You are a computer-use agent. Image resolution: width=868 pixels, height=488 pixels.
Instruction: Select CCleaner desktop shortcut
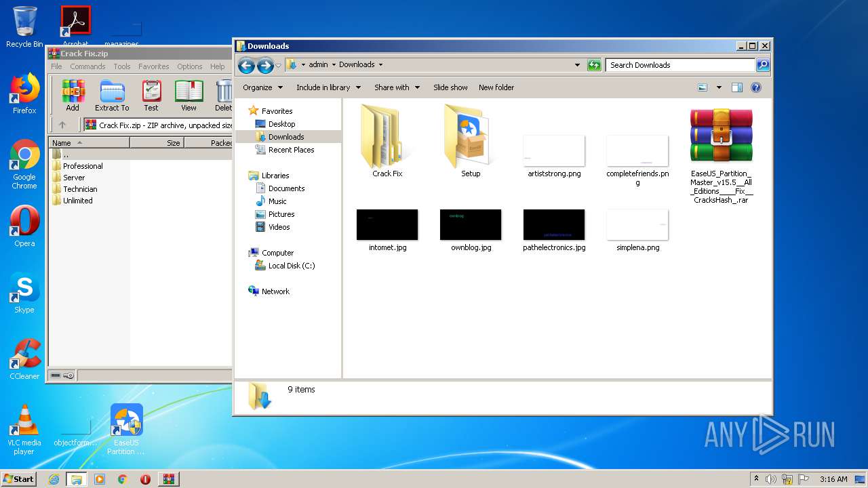(24, 359)
